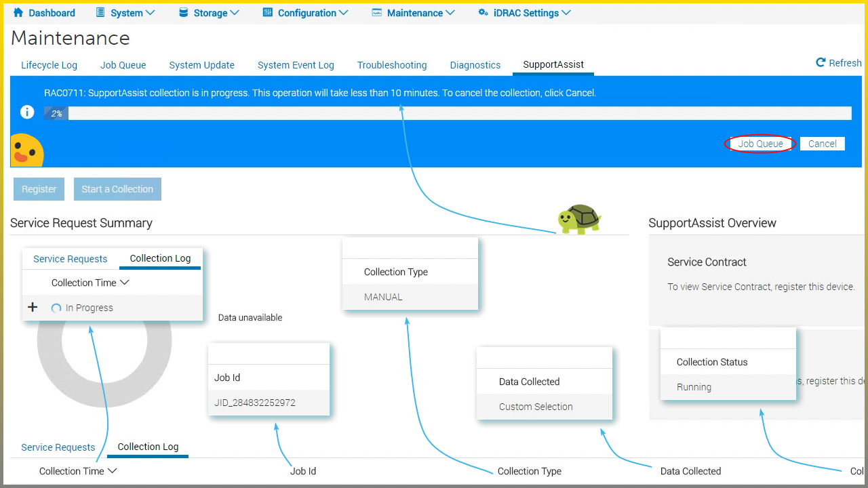Click the Job Queue button in banner

[760, 144]
